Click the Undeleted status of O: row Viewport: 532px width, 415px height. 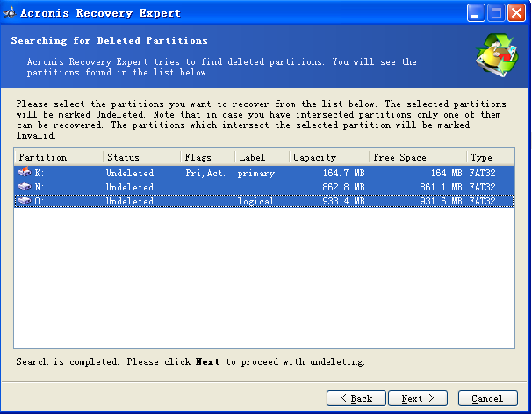coord(130,201)
